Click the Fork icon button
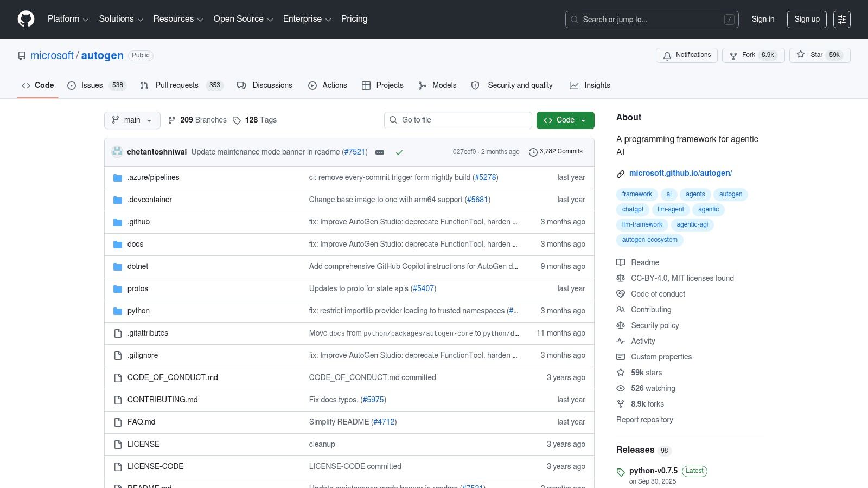 click(x=733, y=55)
